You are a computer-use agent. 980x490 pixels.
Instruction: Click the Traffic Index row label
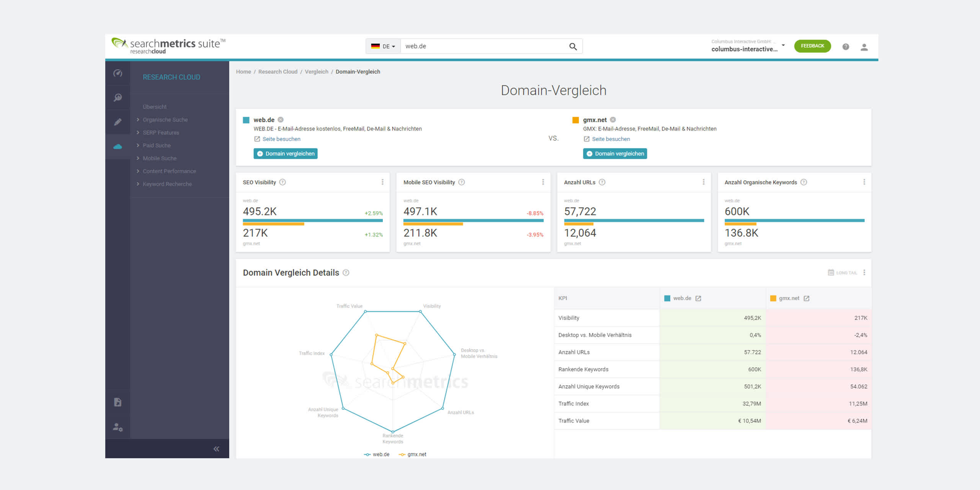573,403
